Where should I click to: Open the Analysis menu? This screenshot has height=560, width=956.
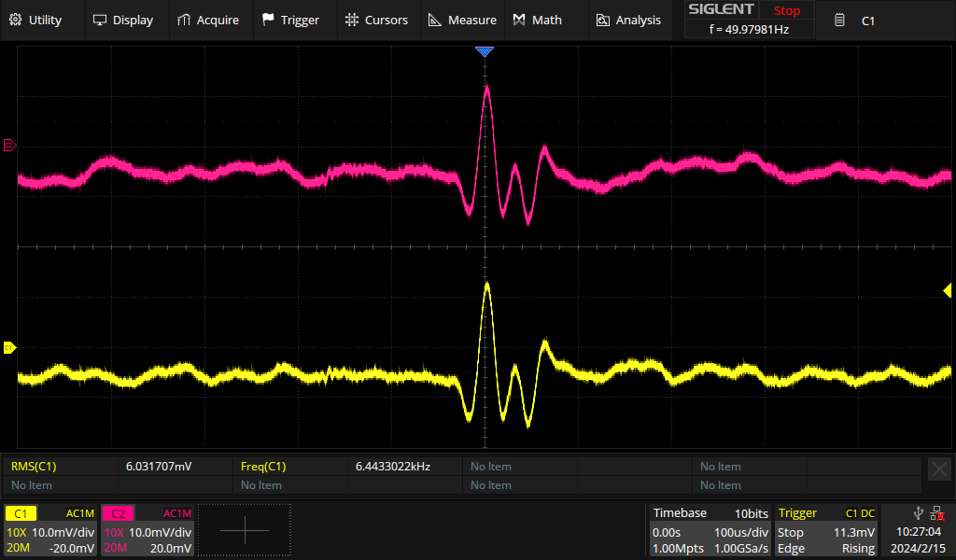(x=628, y=21)
